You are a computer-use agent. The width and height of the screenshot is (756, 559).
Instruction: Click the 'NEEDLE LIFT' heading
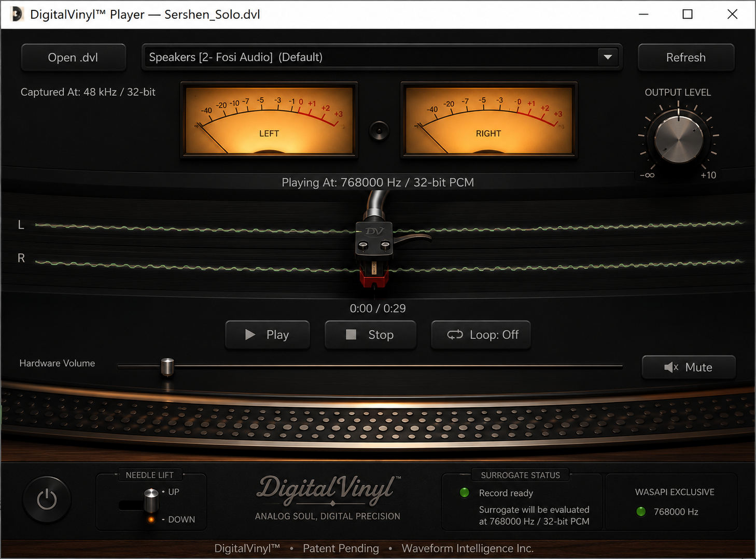click(150, 475)
